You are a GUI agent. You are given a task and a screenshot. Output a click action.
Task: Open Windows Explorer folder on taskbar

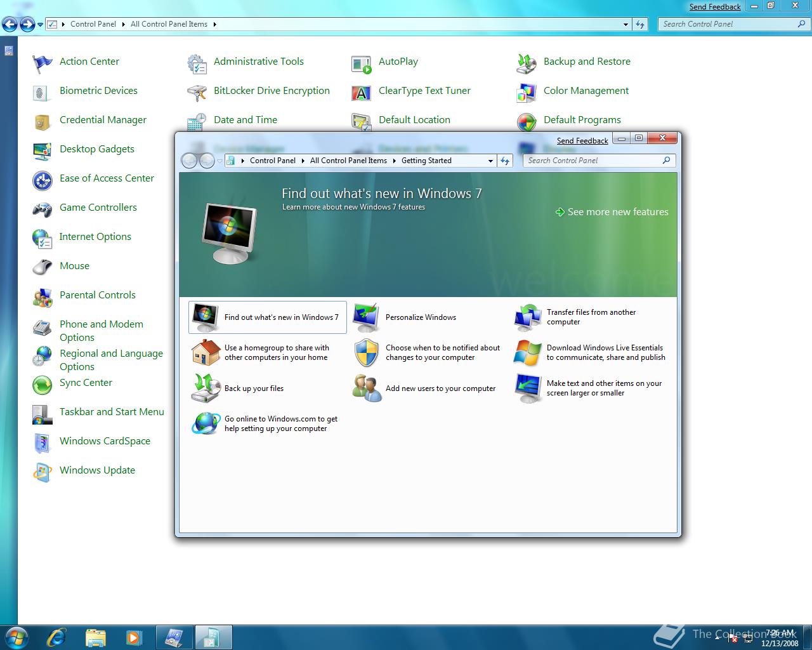pos(95,637)
